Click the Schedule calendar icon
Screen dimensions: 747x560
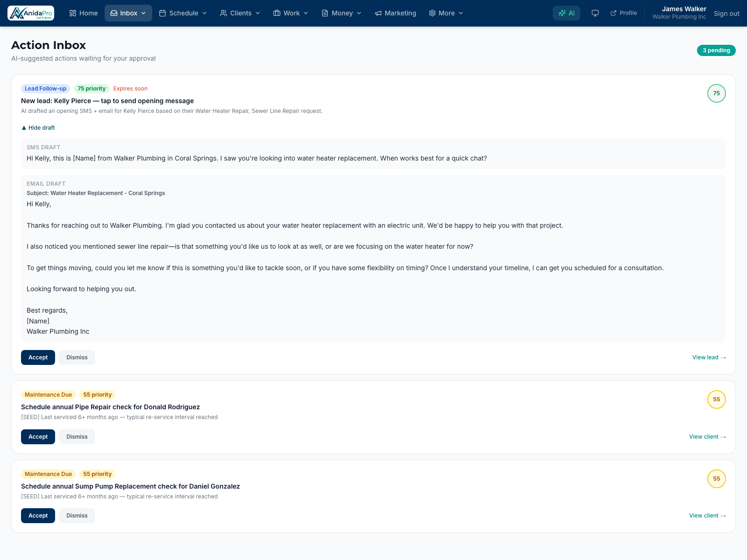click(x=162, y=13)
